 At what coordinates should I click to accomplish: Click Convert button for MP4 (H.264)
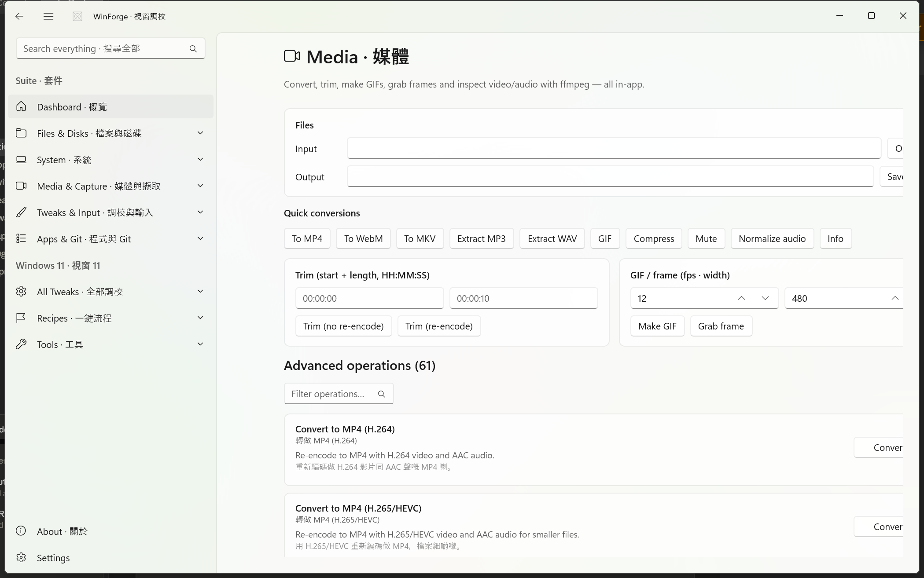pos(879,447)
